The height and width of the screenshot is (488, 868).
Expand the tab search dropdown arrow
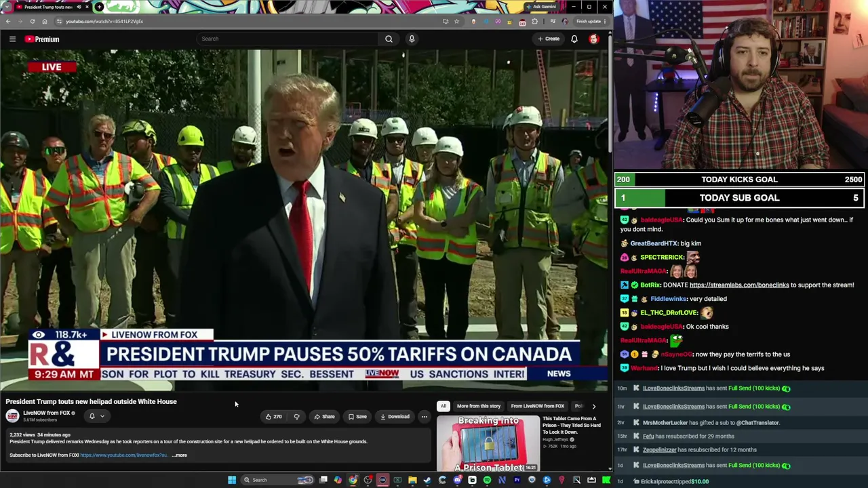click(6, 7)
